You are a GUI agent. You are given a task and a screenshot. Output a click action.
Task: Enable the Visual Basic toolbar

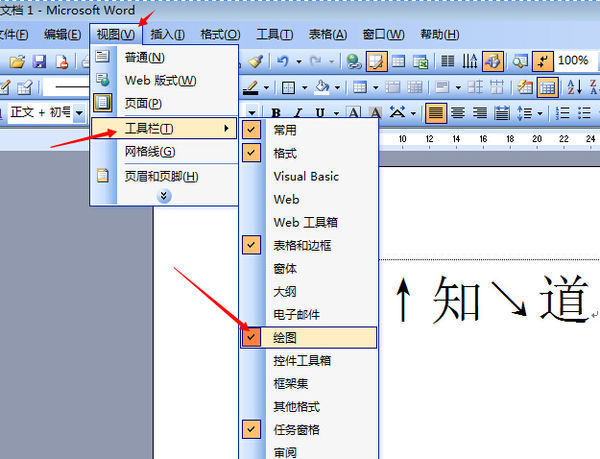point(309,176)
